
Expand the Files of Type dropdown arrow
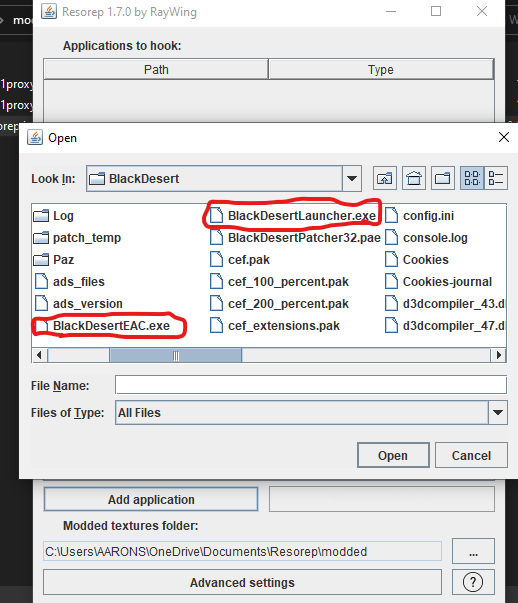[x=498, y=413]
